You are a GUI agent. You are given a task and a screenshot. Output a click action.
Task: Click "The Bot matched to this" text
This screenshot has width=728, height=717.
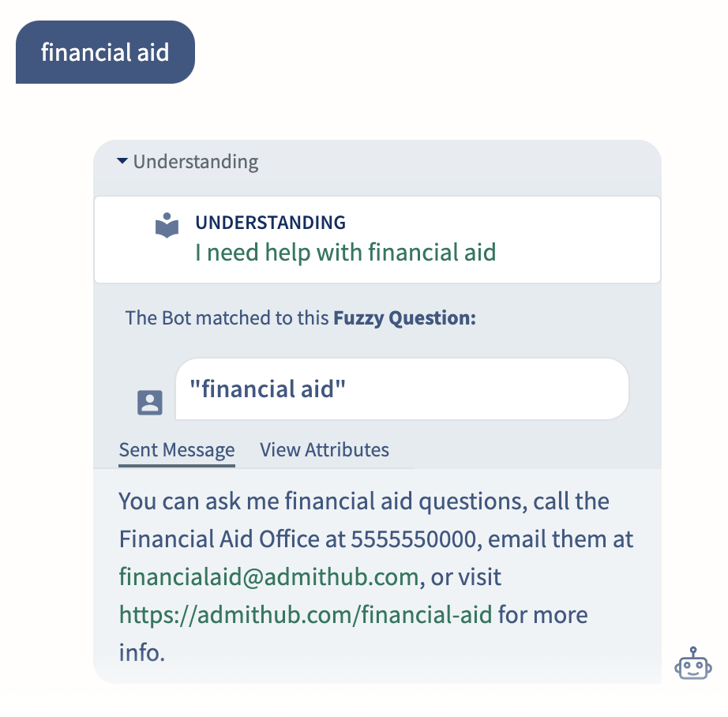(227, 318)
